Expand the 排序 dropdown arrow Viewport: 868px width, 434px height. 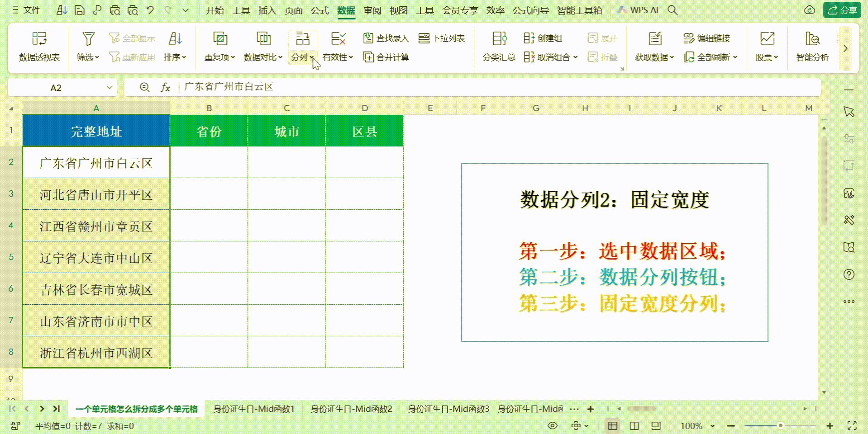[184, 58]
